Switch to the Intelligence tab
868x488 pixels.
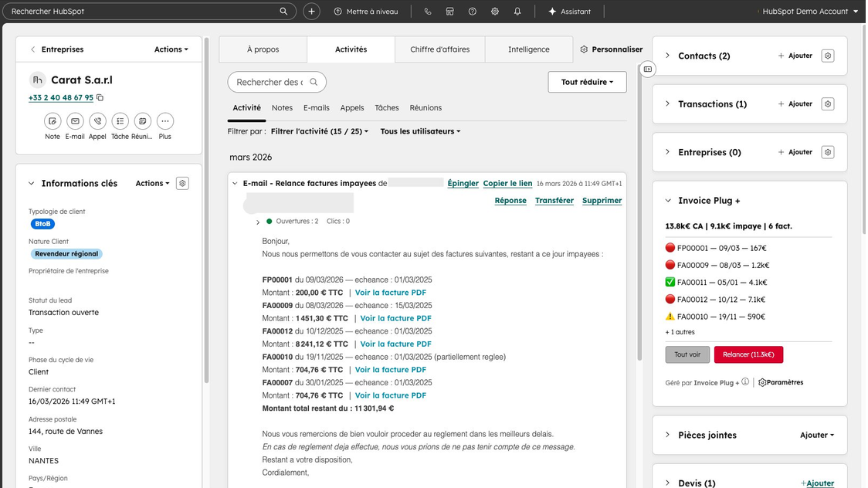click(x=529, y=49)
